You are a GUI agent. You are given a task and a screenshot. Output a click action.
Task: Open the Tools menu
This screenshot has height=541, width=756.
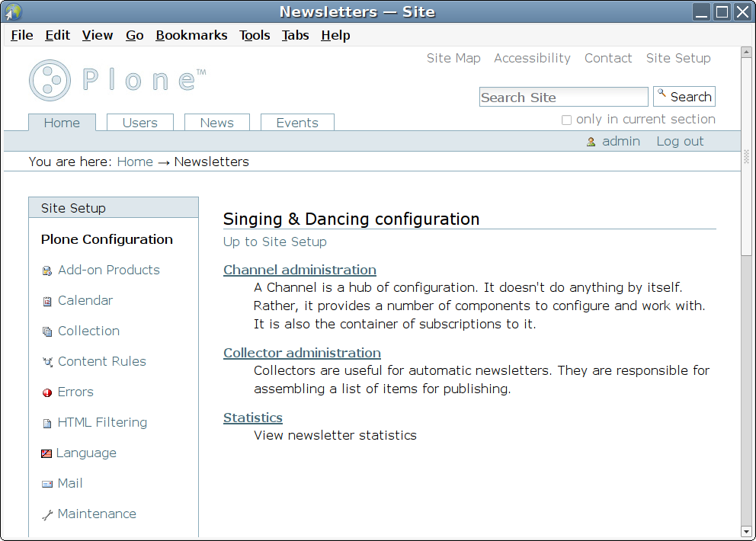click(255, 35)
